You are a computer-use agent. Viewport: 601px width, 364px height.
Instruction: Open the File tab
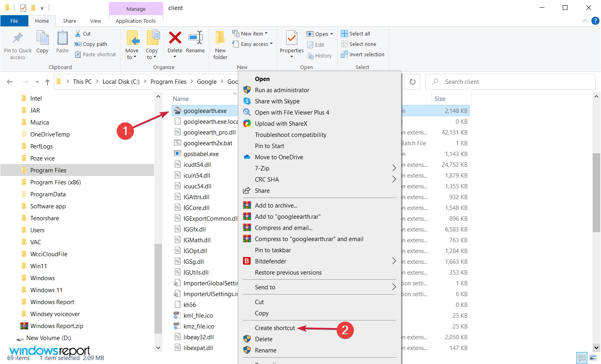click(x=14, y=21)
